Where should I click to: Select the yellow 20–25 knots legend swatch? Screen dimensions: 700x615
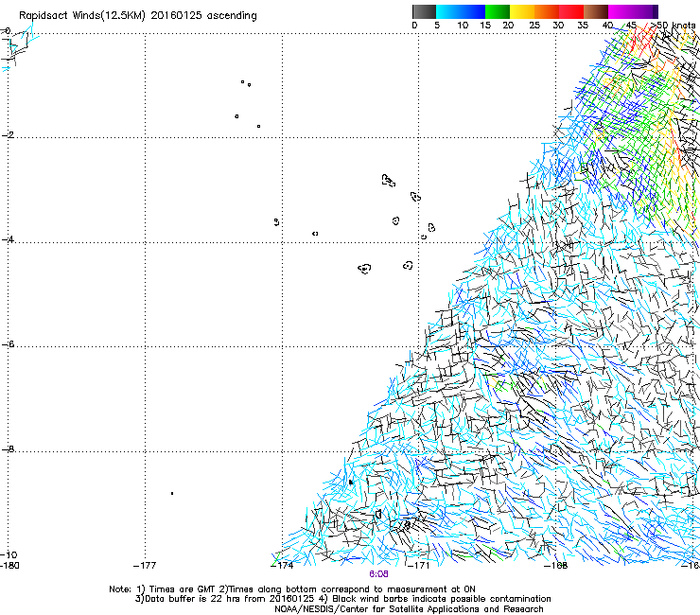522,11
